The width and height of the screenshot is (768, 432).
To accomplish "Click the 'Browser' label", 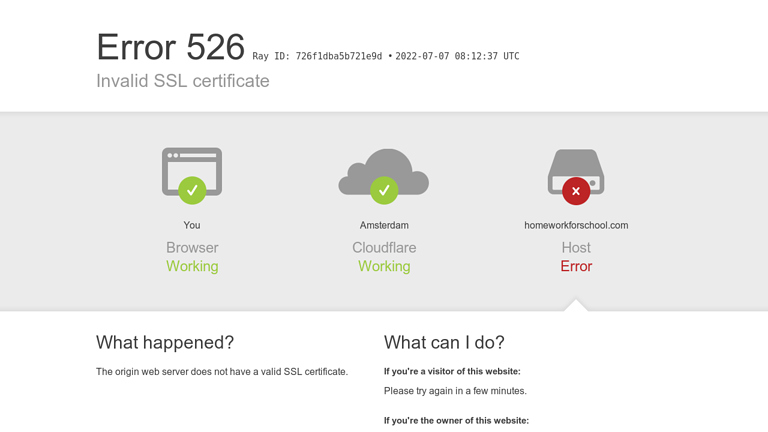I will (x=192, y=247).
